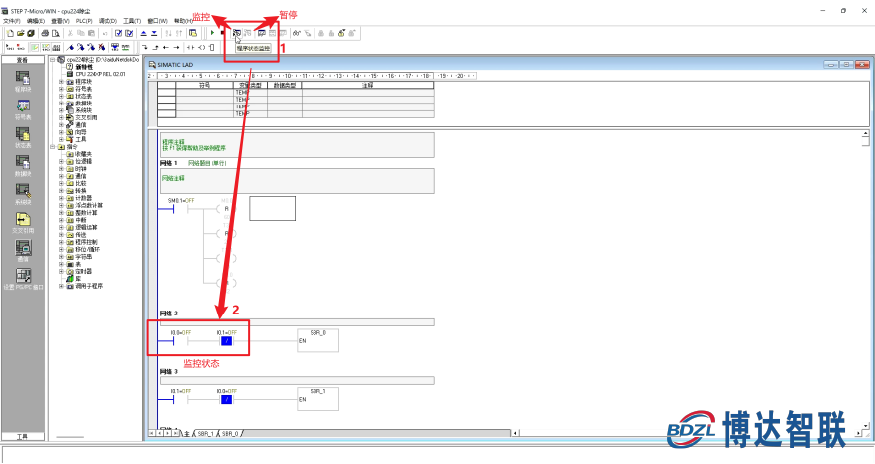The width and height of the screenshot is (875, 464).
Task: Click the 查看 header button
Action: click(x=23, y=60)
